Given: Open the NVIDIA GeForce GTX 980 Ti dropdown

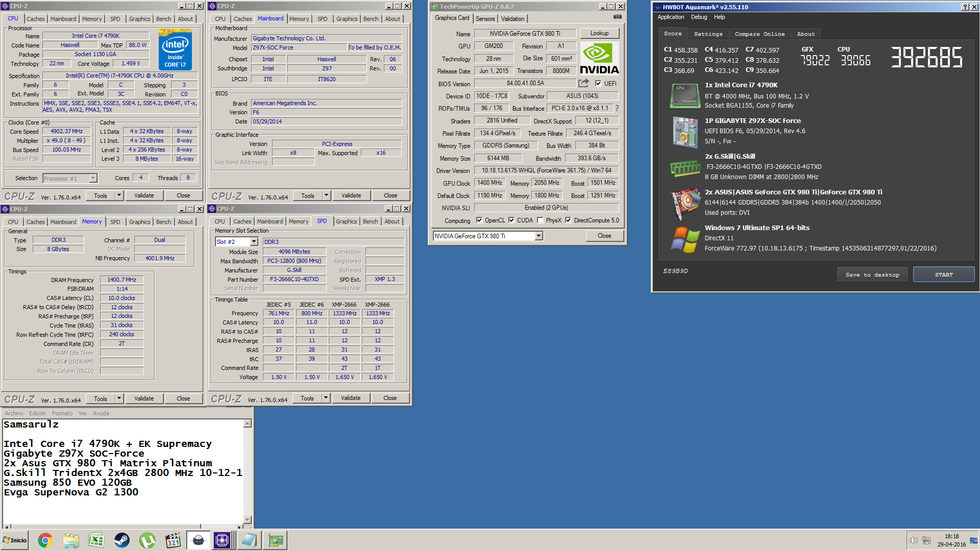Looking at the screenshot, I should pos(538,236).
